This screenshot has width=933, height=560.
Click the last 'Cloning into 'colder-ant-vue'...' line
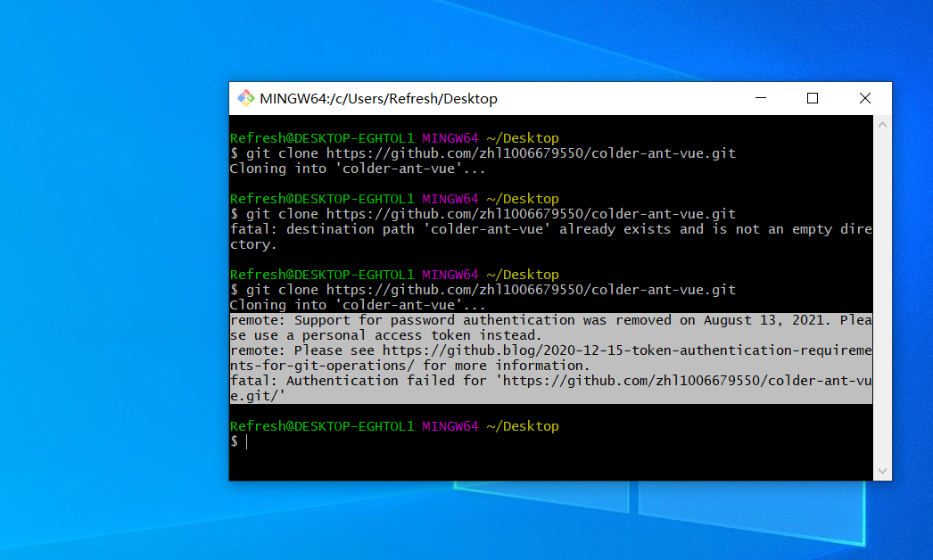point(358,305)
